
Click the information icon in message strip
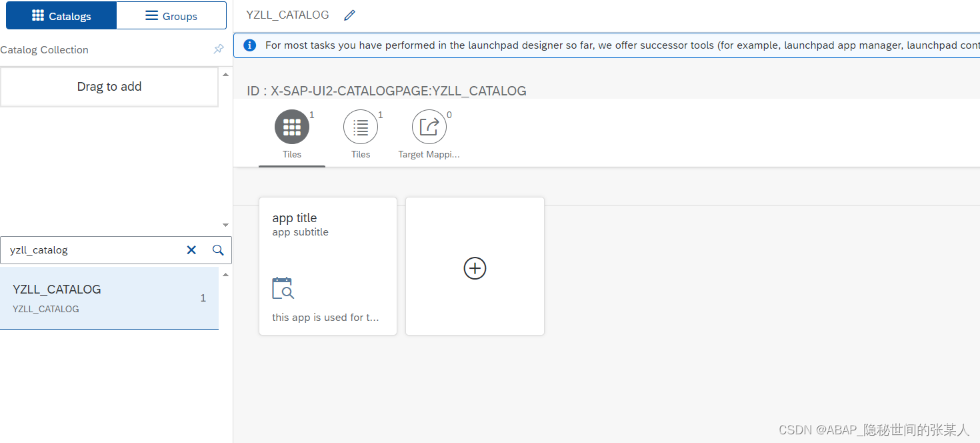(x=249, y=45)
